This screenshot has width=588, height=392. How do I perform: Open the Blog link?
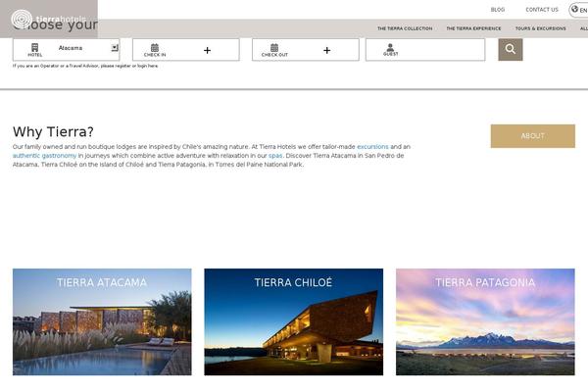[498, 10]
